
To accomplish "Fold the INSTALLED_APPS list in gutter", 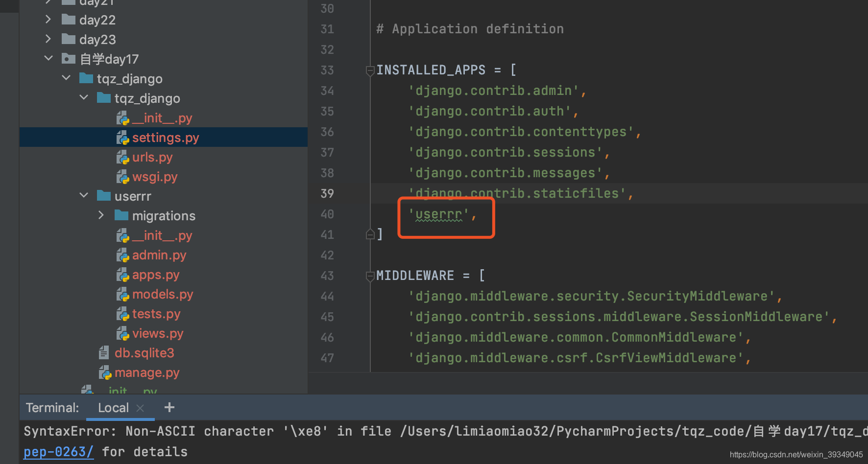I will click(x=370, y=70).
